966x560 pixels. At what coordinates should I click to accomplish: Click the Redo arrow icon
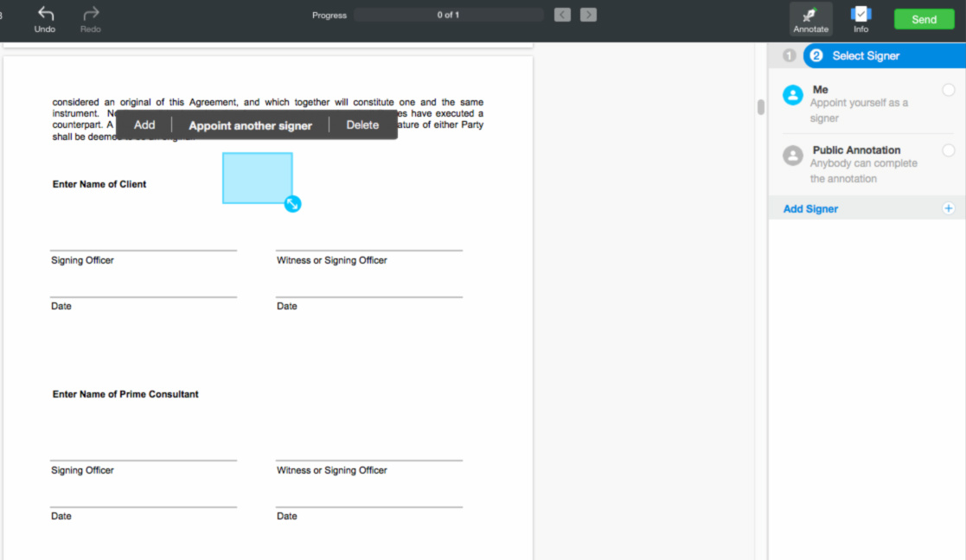point(91,14)
